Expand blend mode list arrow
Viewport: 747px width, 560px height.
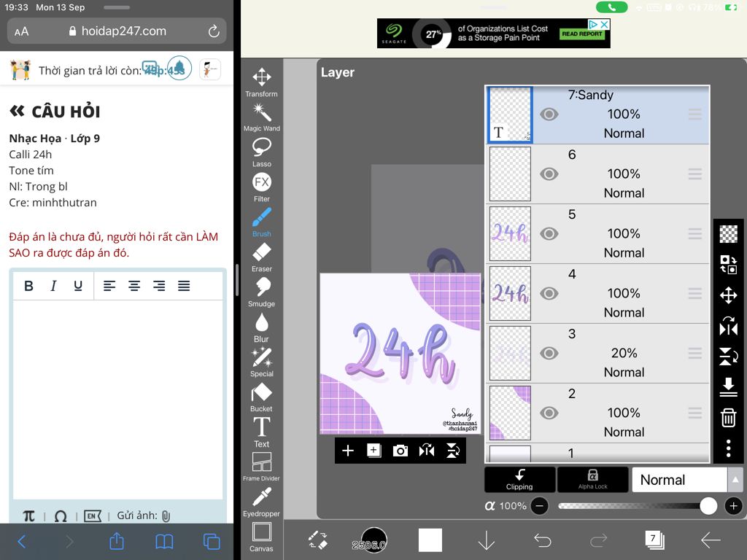click(x=735, y=480)
